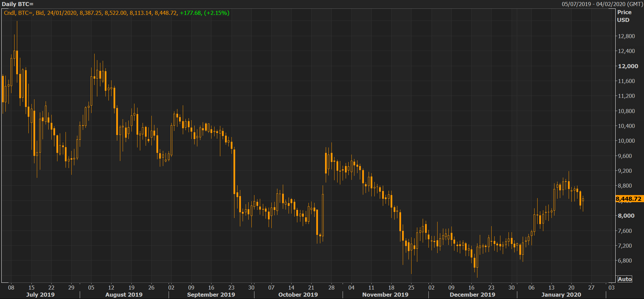Click the 04 November date tick label

tap(351, 288)
